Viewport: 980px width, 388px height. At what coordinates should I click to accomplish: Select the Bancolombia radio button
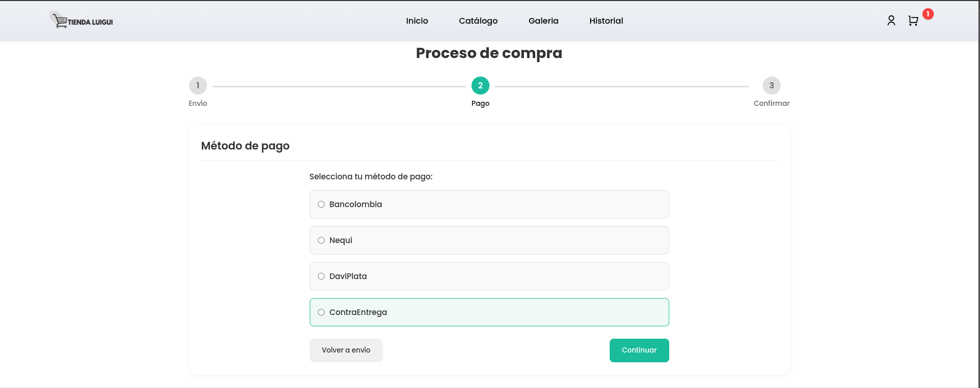point(322,205)
